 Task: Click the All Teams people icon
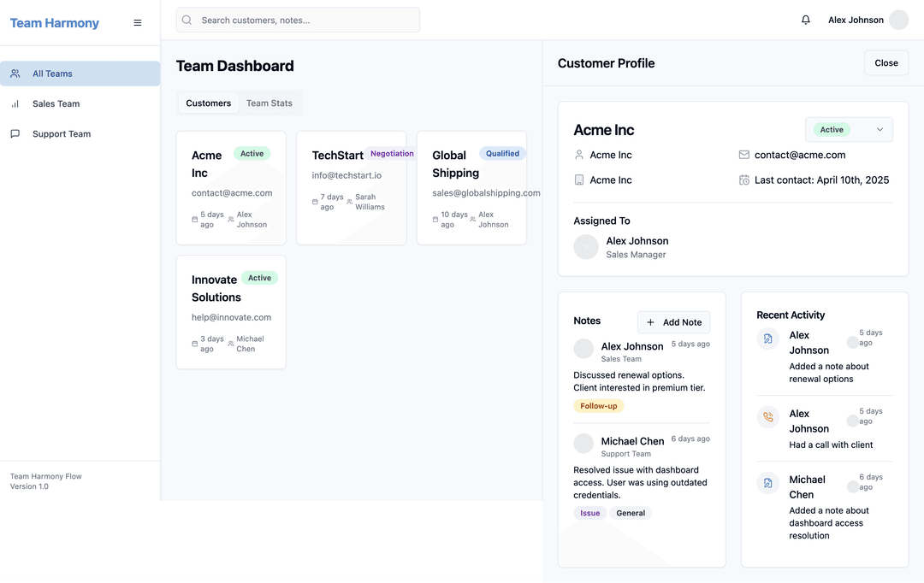(14, 74)
